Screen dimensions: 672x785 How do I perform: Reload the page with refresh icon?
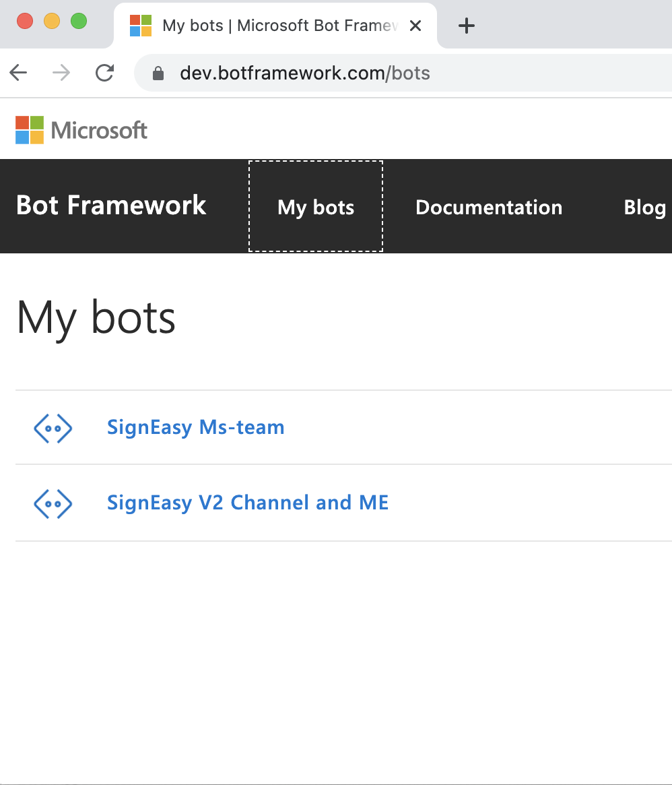104,73
